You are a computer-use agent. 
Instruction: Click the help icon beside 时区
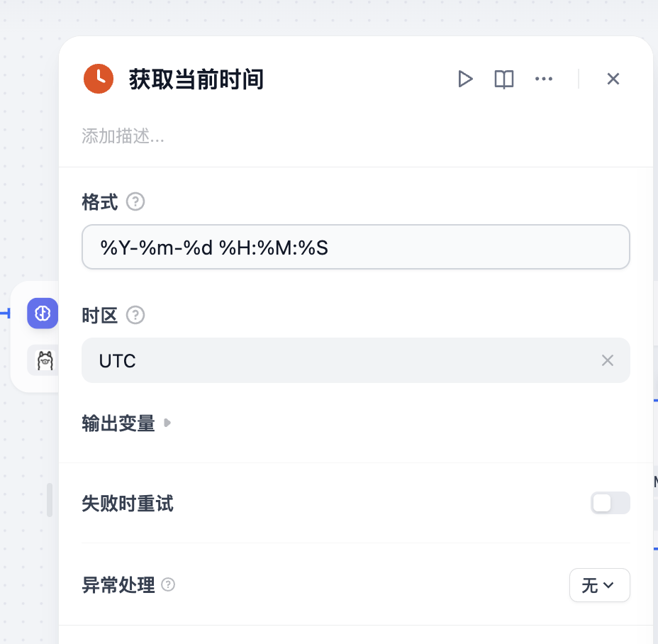tap(135, 315)
